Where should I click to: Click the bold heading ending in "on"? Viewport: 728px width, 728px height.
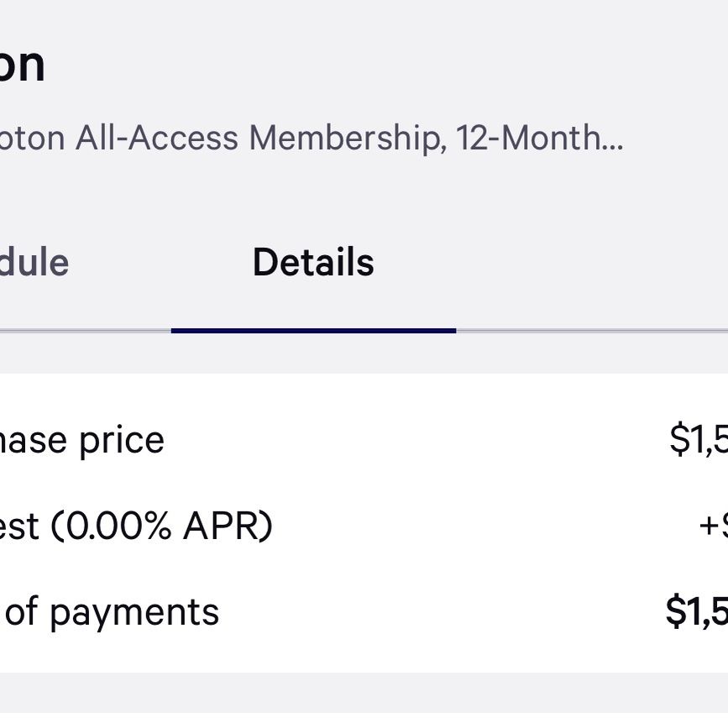pyautogui.click(x=22, y=65)
